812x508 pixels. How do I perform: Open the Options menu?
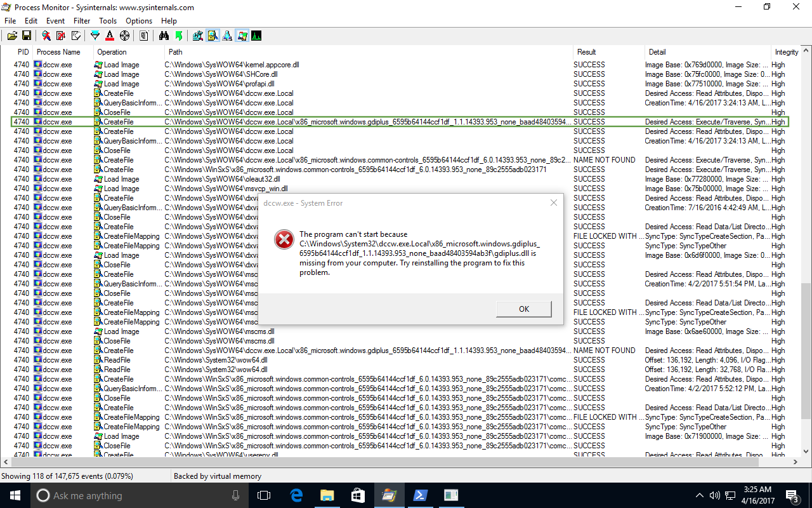click(139, 21)
